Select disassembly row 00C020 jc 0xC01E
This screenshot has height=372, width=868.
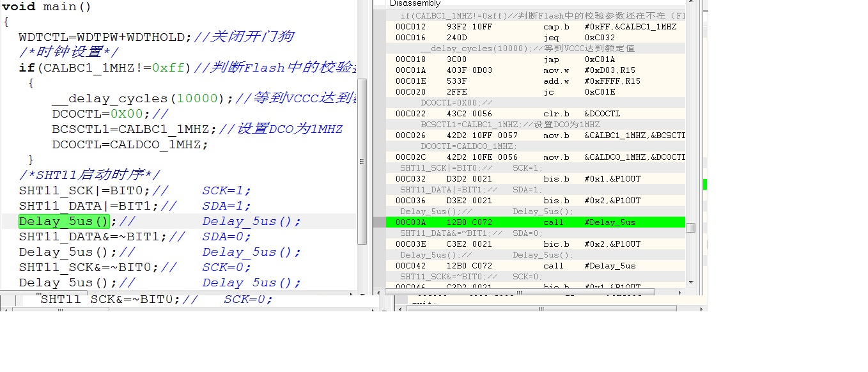(x=536, y=92)
